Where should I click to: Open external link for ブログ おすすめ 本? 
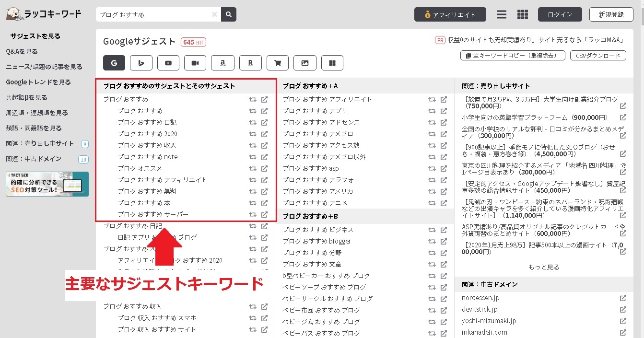pos(264,203)
